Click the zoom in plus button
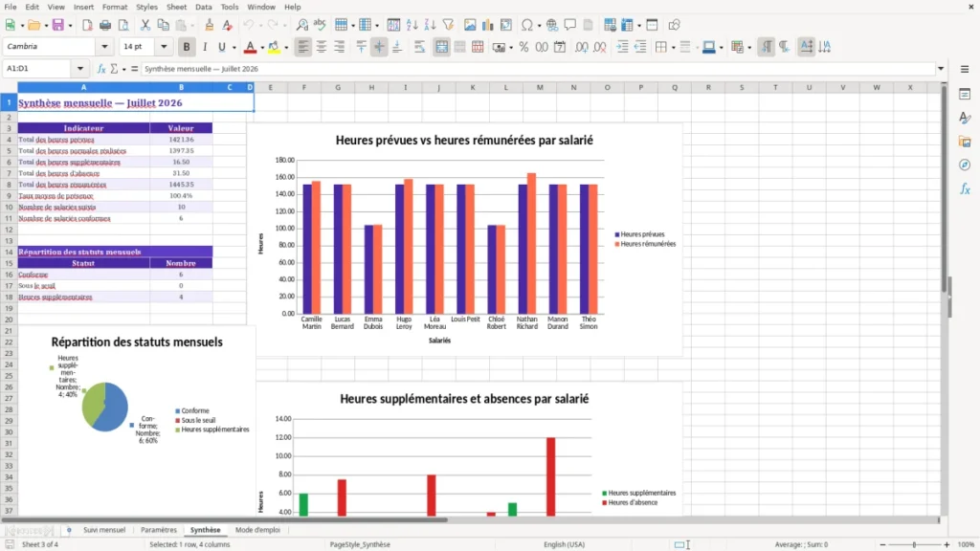Image resolution: width=980 pixels, height=551 pixels. 947,544
